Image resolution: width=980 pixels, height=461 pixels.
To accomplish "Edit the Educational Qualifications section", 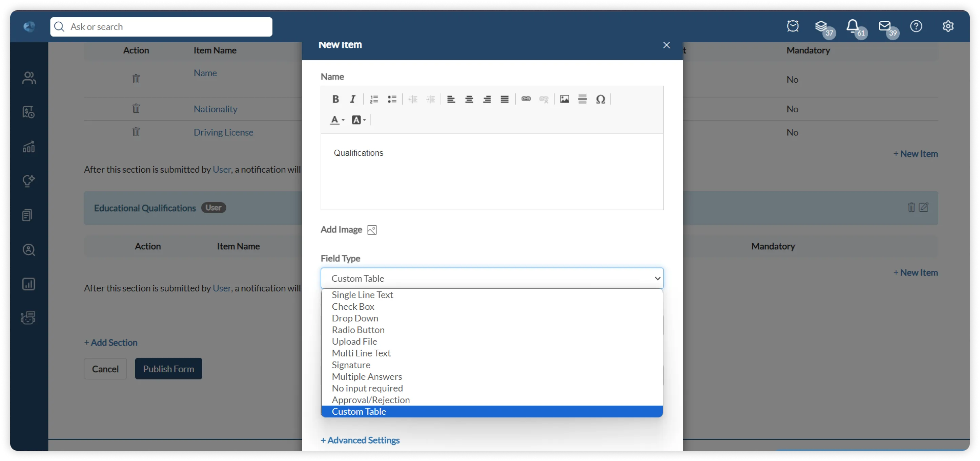I will [924, 207].
